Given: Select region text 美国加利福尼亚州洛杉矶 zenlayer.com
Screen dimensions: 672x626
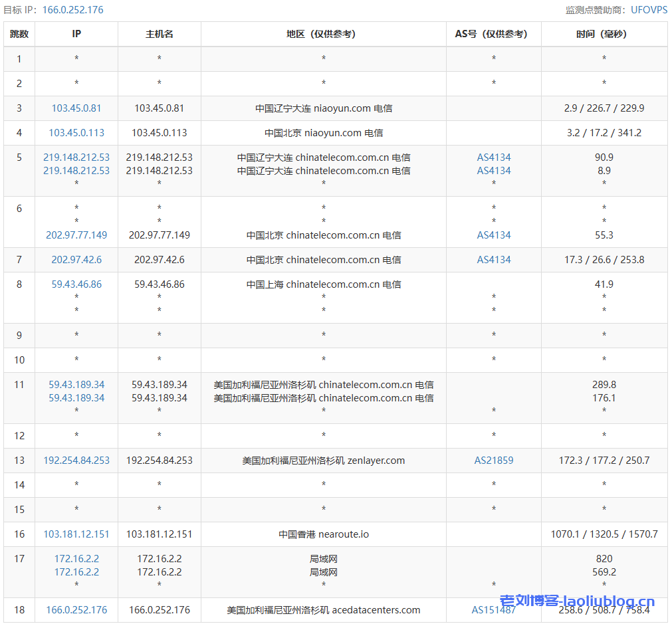Looking at the screenshot, I should coord(324,461).
